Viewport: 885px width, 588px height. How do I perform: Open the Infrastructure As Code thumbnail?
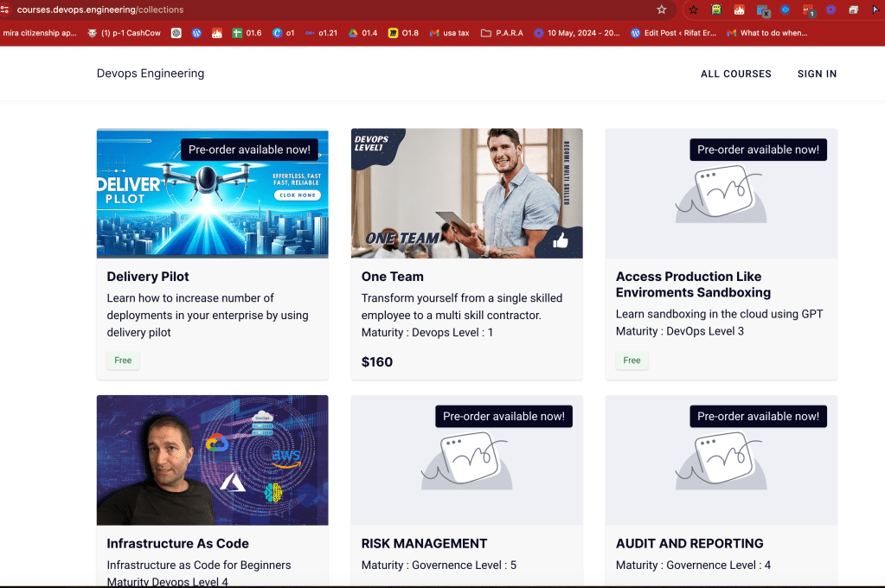tap(212, 461)
